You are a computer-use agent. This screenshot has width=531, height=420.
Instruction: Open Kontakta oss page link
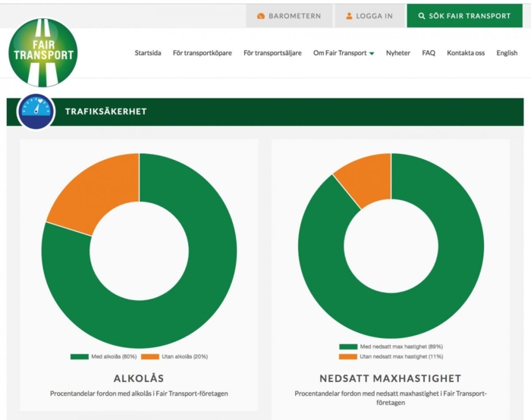tap(466, 53)
